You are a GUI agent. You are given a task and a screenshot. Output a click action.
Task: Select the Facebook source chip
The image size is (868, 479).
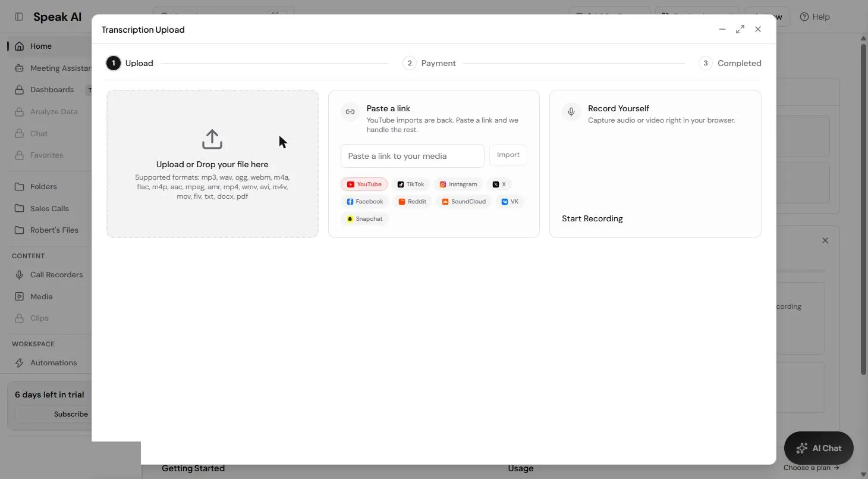(365, 202)
